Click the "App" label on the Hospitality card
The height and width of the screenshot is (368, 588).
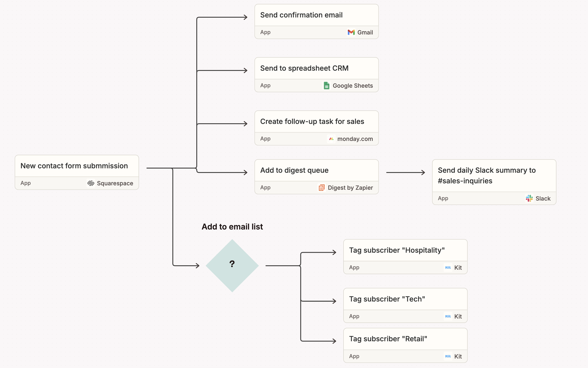coord(354,267)
